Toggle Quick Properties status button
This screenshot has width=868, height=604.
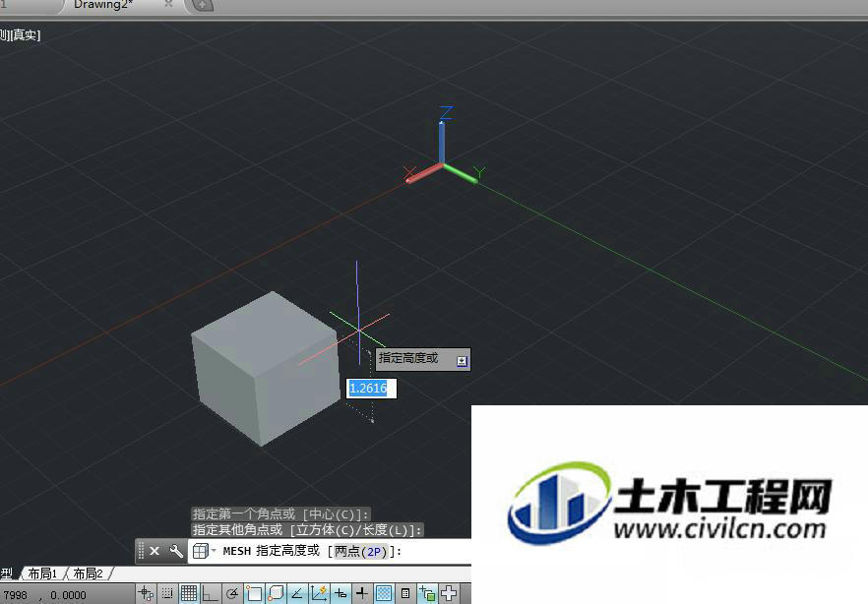(405, 593)
